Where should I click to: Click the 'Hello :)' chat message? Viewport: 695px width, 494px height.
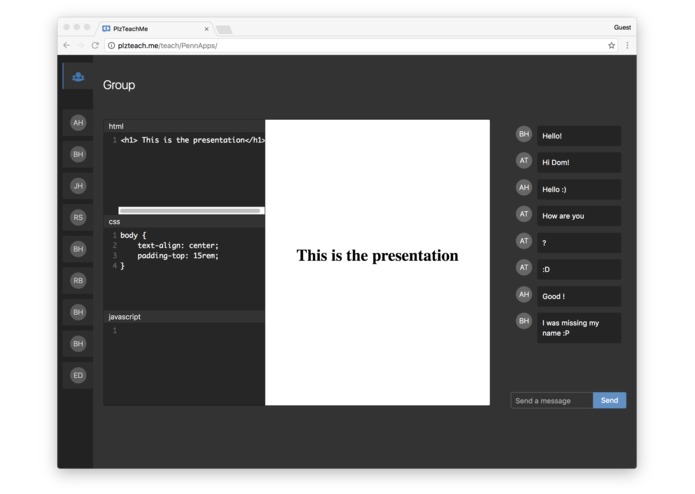pyautogui.click(x=579, y=190)
